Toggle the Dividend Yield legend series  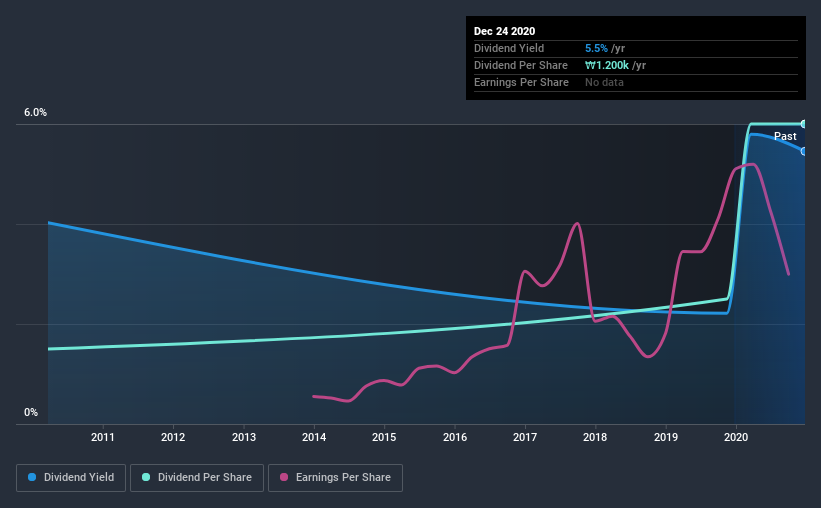point(70,478)
